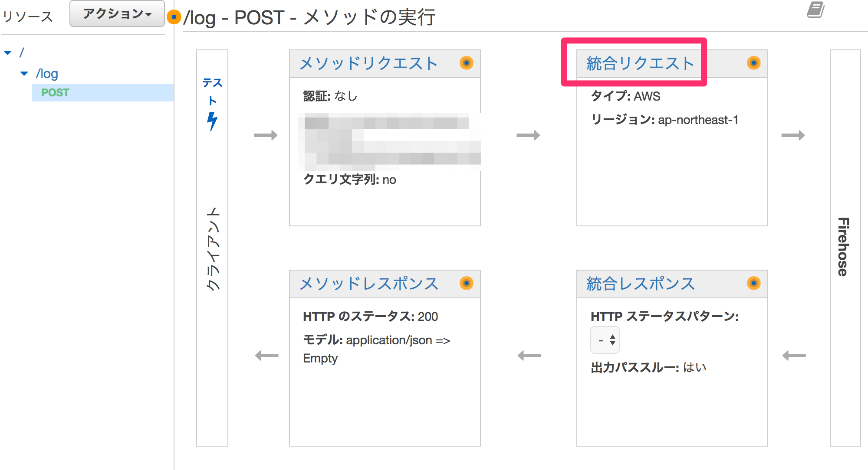Click orange dot in 統合レスポンス header

pyautogui.click(x=753, y=284)
